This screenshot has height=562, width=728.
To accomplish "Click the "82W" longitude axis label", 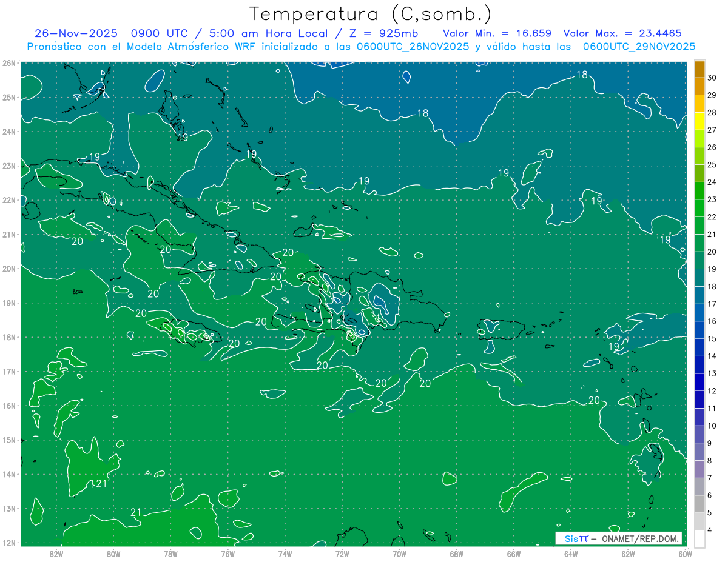I will [56, 554].
